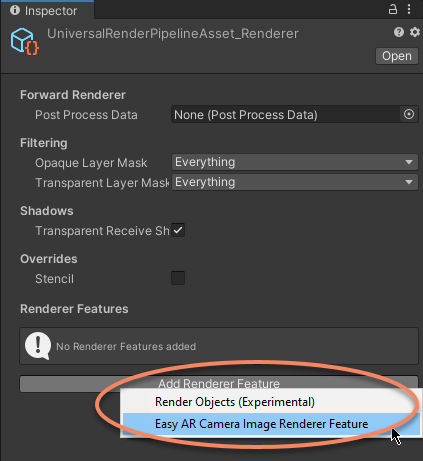
Task: Open help reference question mark icon
Action: 399,32
